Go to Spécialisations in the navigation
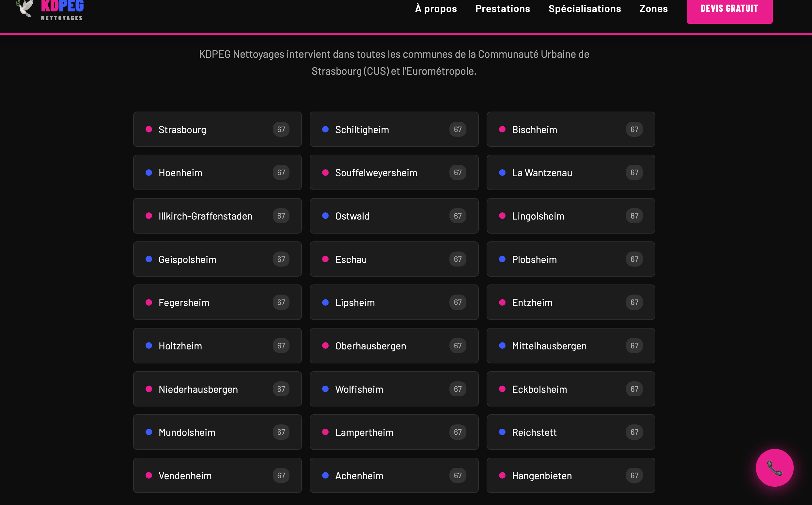 (585, 9)
